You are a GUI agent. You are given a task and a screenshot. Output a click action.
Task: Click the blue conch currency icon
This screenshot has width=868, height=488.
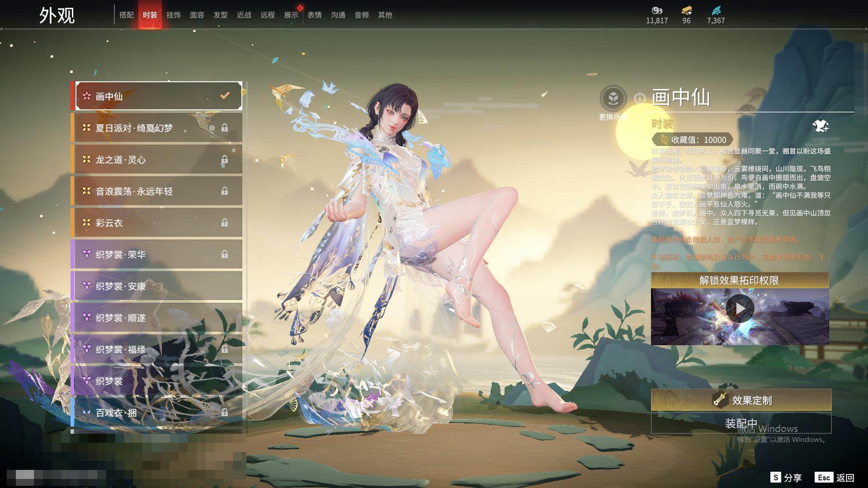click(716, 10)
